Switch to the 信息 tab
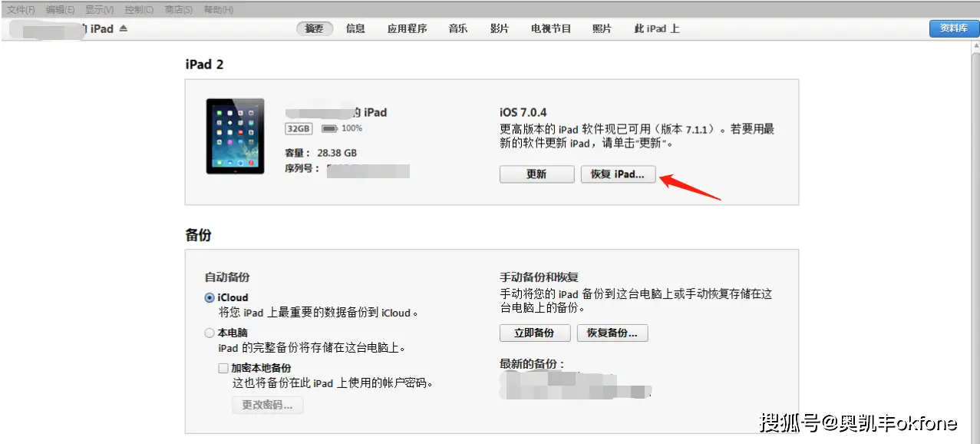Screen dimensions: 980x444 pos(355,28)
